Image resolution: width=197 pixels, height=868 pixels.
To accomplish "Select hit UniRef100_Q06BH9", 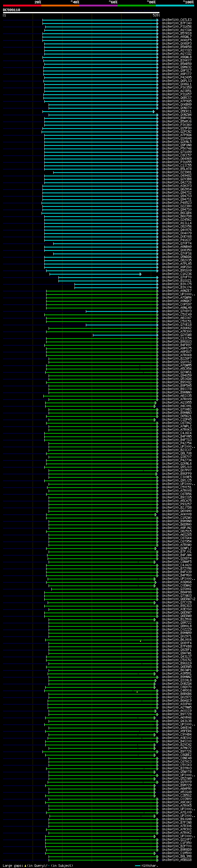I will point(176,104).
